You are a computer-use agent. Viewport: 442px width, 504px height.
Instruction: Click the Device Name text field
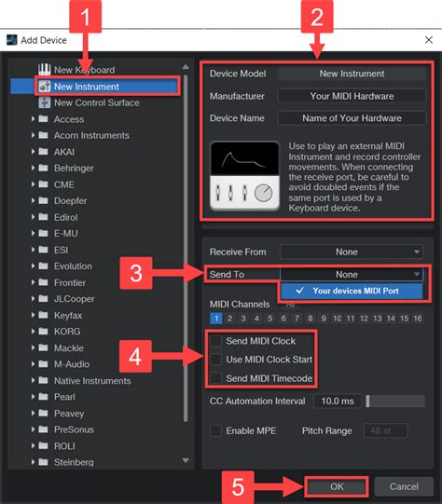pyautogui.click(x=352, y=118)
